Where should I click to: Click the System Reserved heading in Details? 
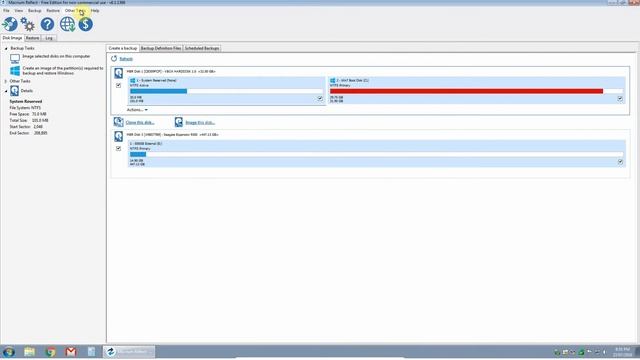[x=26, y=101]
